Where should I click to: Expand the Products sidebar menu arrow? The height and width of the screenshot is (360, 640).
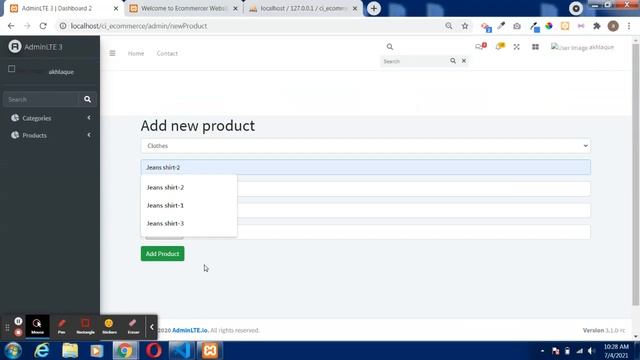point(89,135)
